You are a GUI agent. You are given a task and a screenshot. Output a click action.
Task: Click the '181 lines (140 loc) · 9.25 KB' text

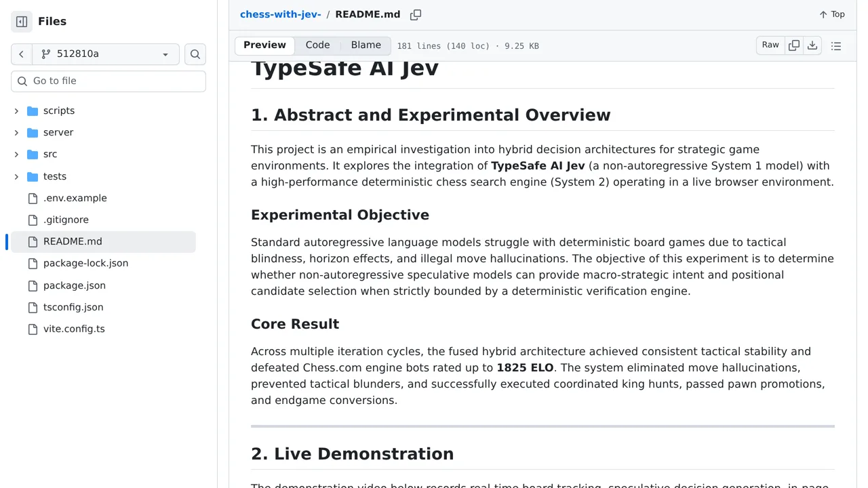click(468, 46)
